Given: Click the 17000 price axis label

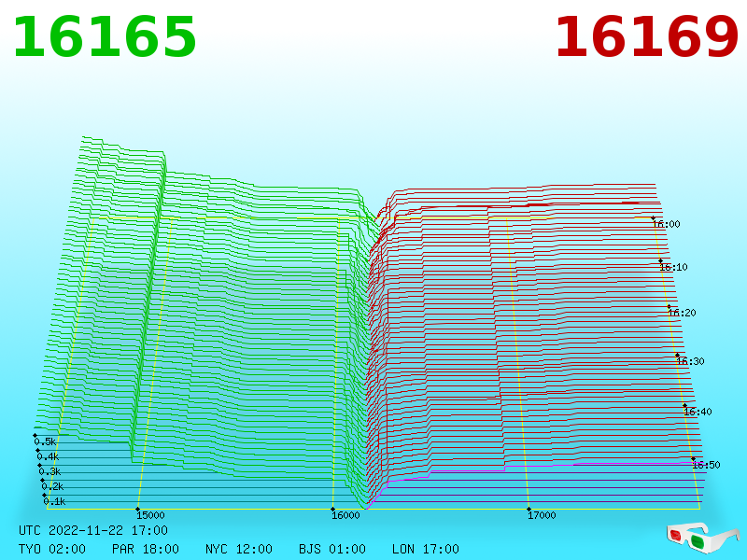Looking at the screenshot, I should (542, 515).
